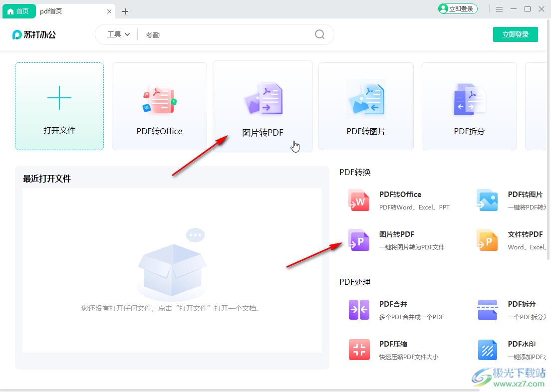Click plus icon in 打开文件 card
551x392 pixels.
[x=59, y=98]
